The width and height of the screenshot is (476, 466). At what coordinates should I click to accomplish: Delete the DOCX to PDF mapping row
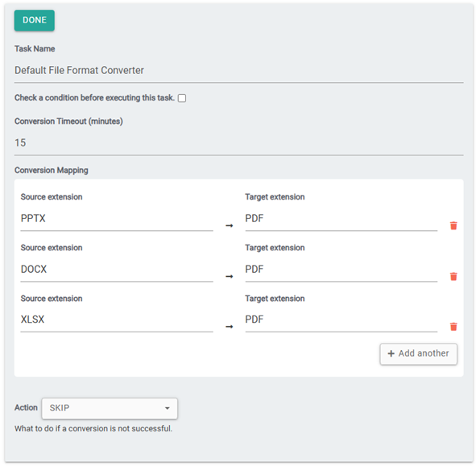point(453,276)
